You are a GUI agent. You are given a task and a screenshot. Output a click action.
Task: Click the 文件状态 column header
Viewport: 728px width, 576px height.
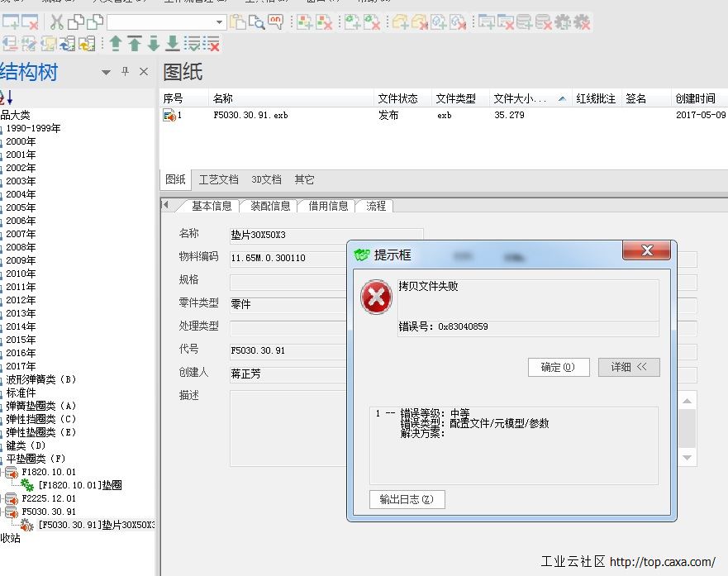coord(402,98)
